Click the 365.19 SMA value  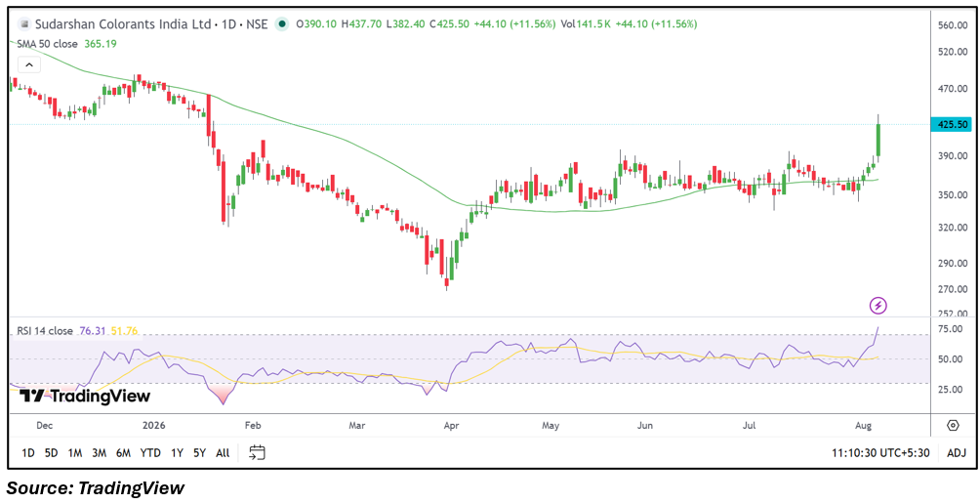click(101, 44)
